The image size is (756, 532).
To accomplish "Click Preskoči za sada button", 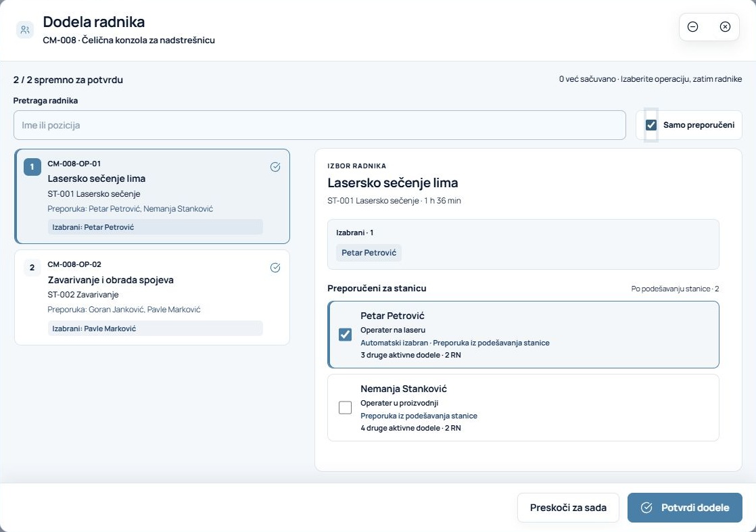I will pyautogui.click(x=568, y=508).
